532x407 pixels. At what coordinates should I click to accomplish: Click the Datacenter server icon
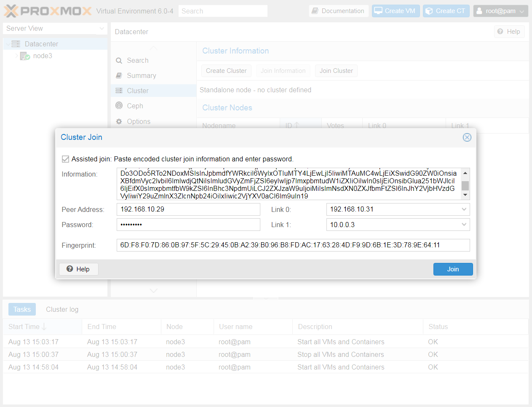[16, 44]
